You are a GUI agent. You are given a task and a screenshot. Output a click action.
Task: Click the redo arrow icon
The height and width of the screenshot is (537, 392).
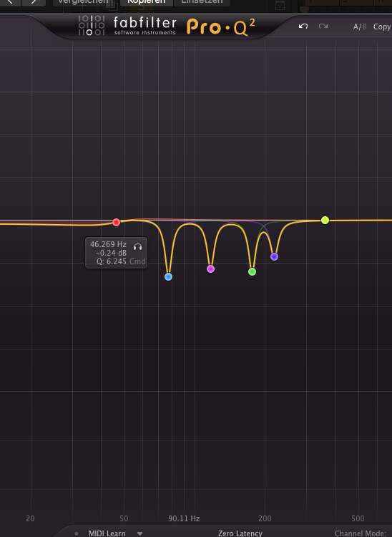(323, 26)
